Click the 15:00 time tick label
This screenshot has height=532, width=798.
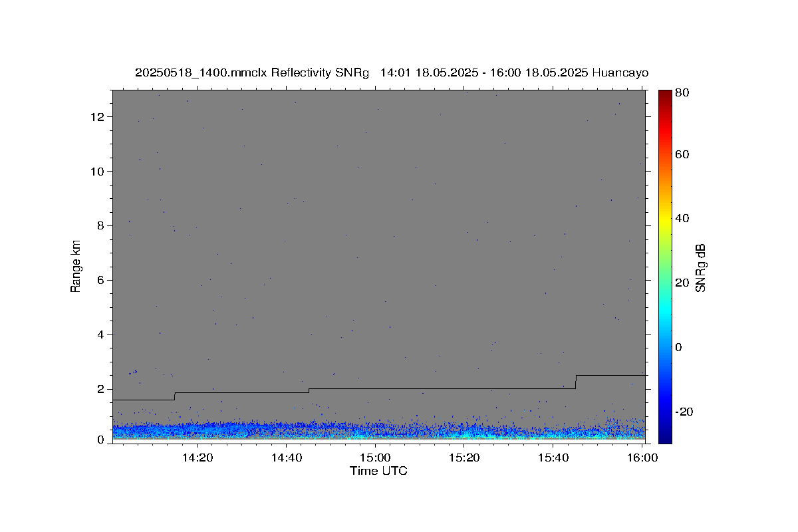point(376,458)
